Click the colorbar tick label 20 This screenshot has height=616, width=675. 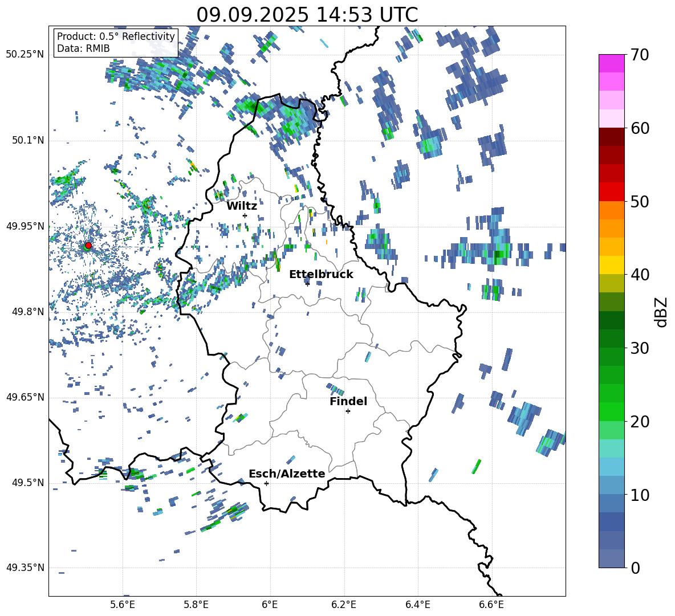640,422
